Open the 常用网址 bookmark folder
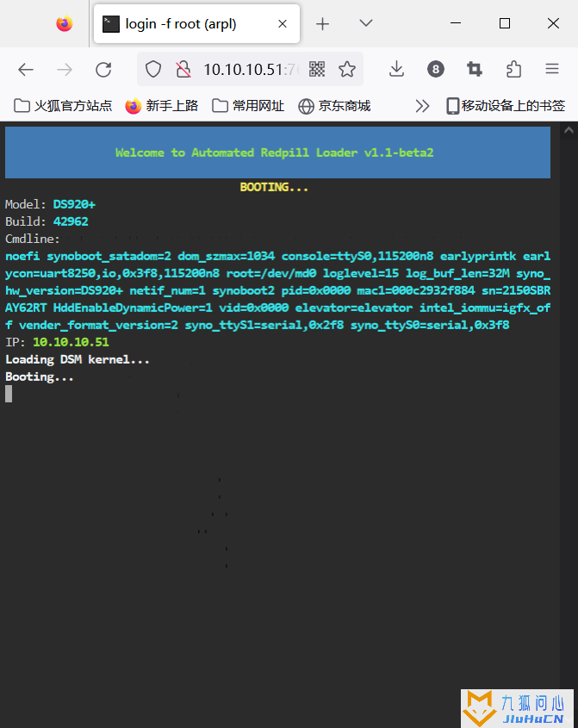578x728 pixels. [248, 106]
